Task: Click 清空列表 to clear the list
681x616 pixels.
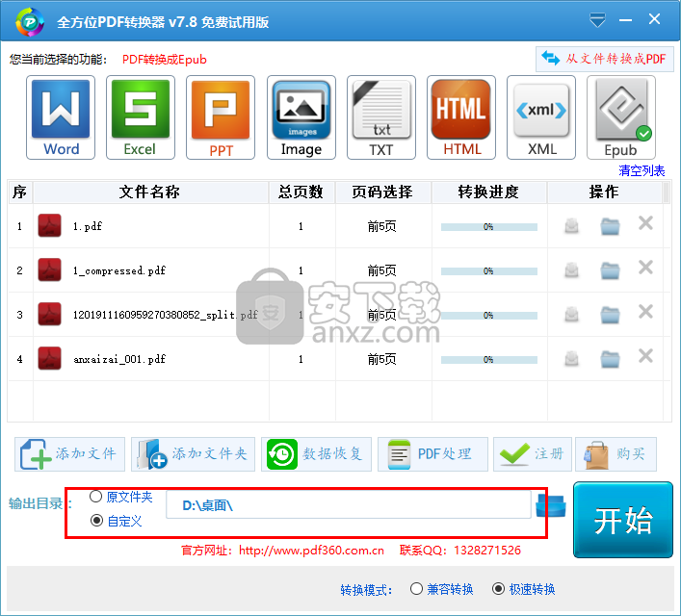Action: click(642, 170)
